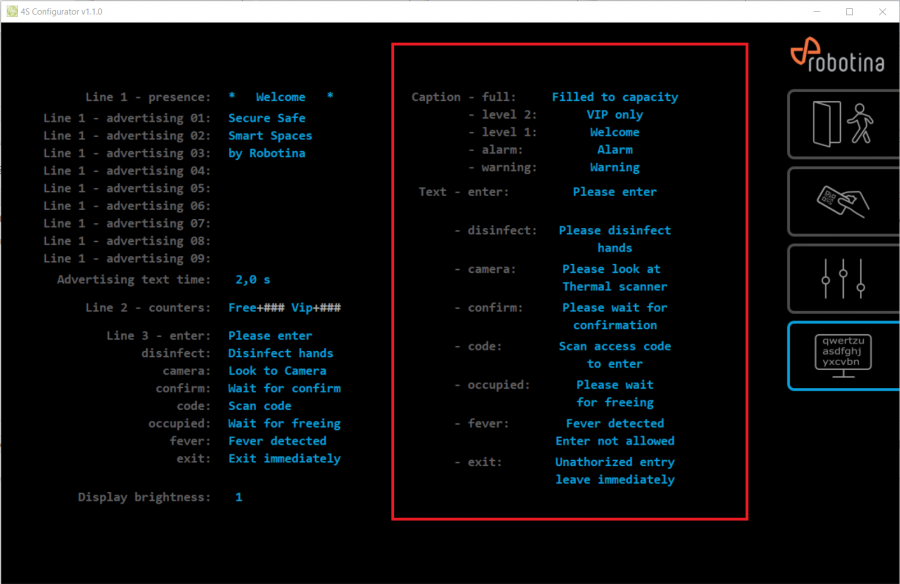This screenshot has height=584, width=900.
Task: Click the empty advertising 04 field
Action: [x=270, y=171]
